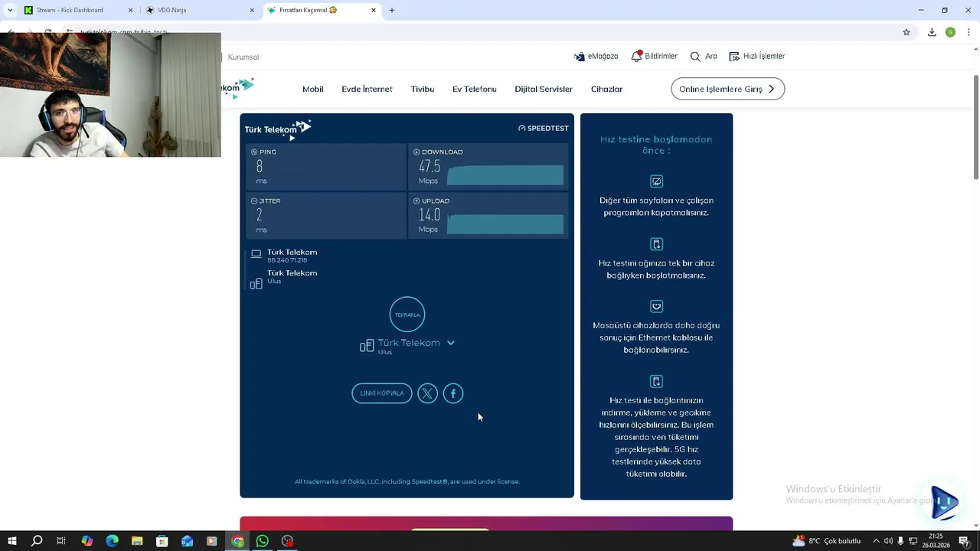This screenshot has height=551, width=980.
Task: Click the Türk Telekom site logo
Action: coord(238,88)
